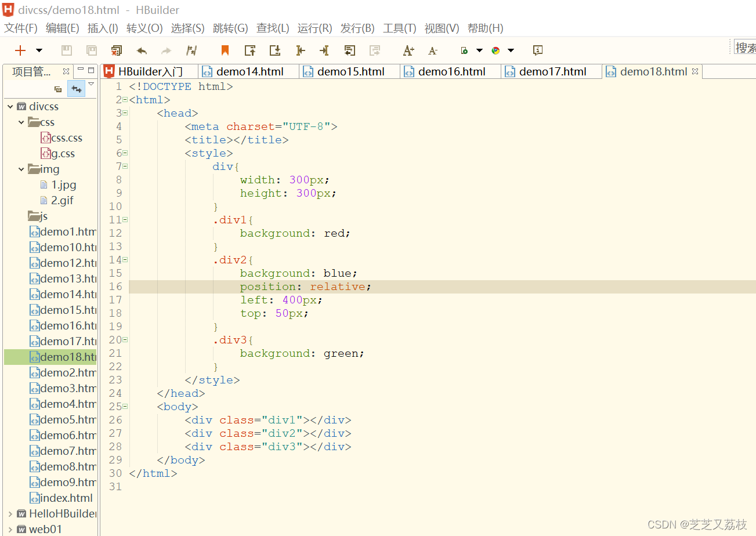Switch to the HBuilder入门 tab
The width and height of the screenshot is (756, 536).
[150, 71]
